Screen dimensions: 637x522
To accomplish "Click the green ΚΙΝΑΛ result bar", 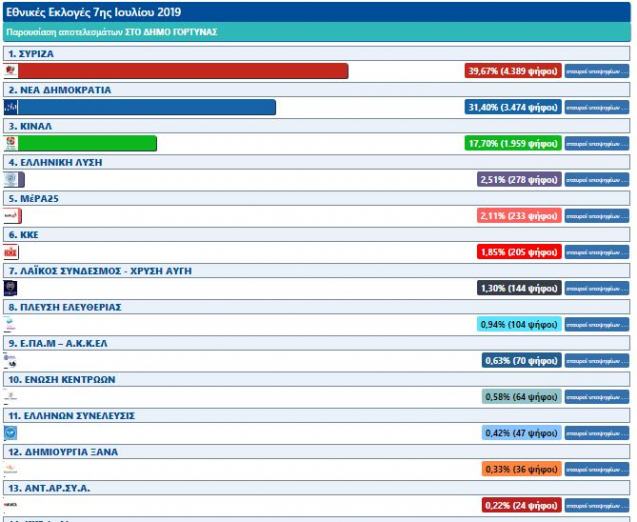I will 87,143.
